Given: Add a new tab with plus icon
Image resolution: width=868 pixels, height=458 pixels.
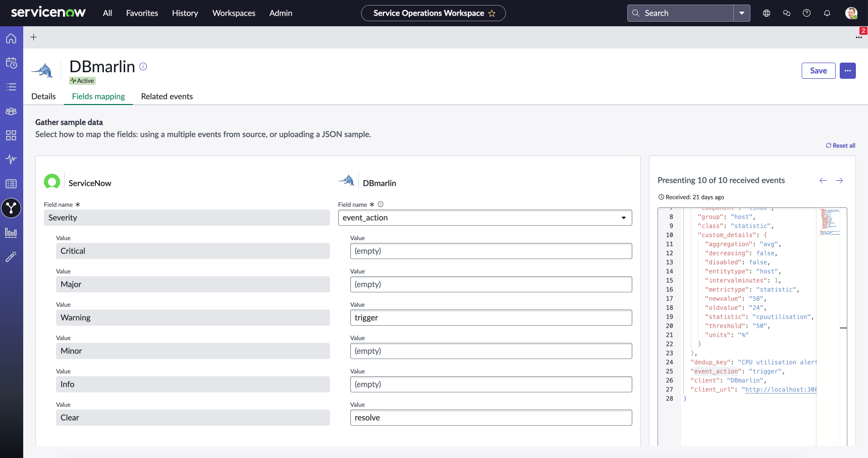Looking at the screenshot, I should pos(34,37).
